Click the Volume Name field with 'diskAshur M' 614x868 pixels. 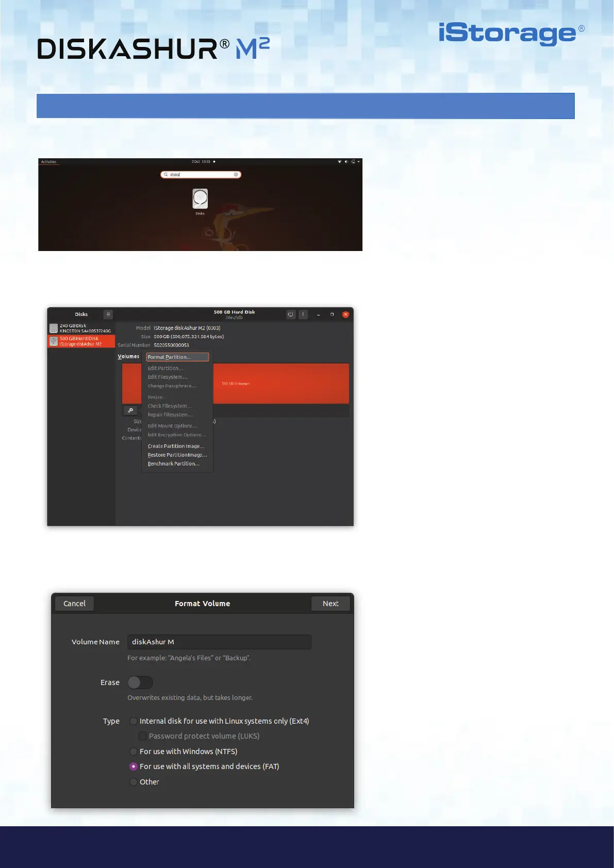(x=219, y=642)
